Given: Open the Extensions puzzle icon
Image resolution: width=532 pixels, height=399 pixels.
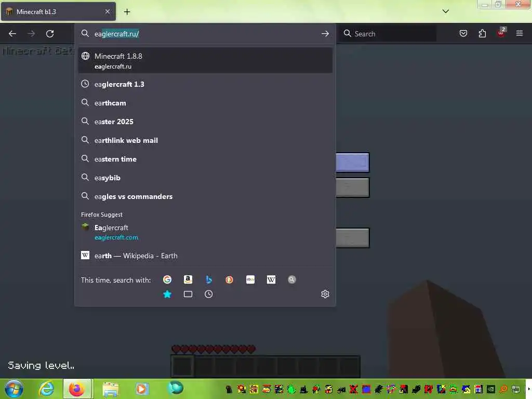Looking at the screenshot, I should coord(482,33).
